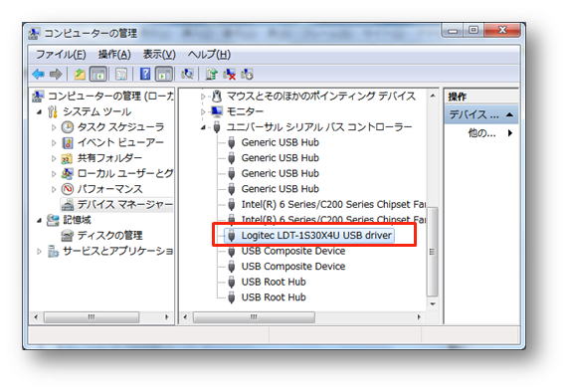568x392 pixels.
Task: Click the Update Driver Software icon
Action: point(212,75)
